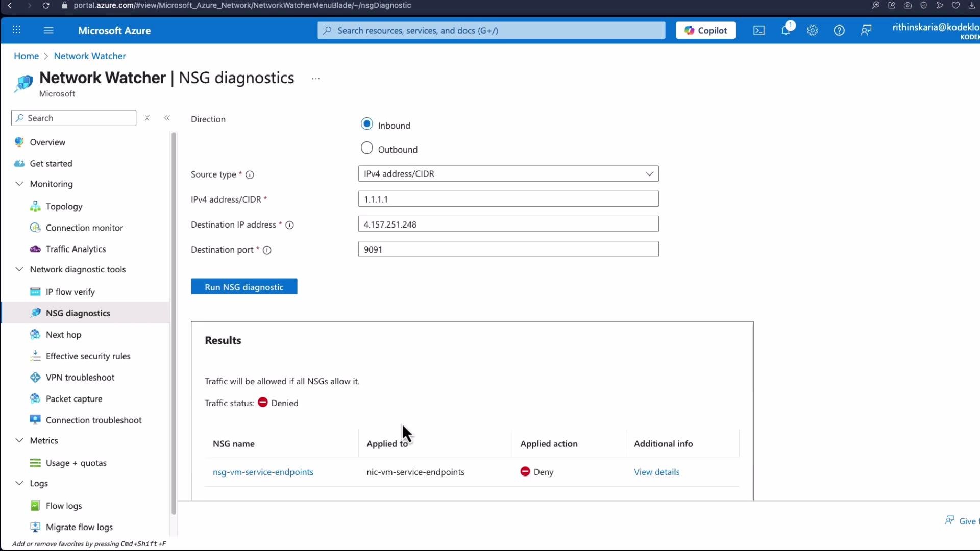This screenshot has height=551, width=980.
Task: Click the Destination port input field
Action: (x=508, y=249)
